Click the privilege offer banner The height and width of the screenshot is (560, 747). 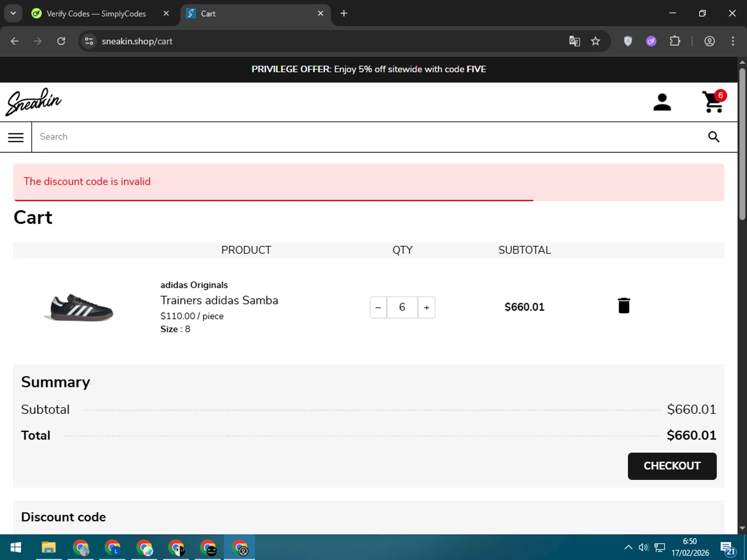[369, 69]
